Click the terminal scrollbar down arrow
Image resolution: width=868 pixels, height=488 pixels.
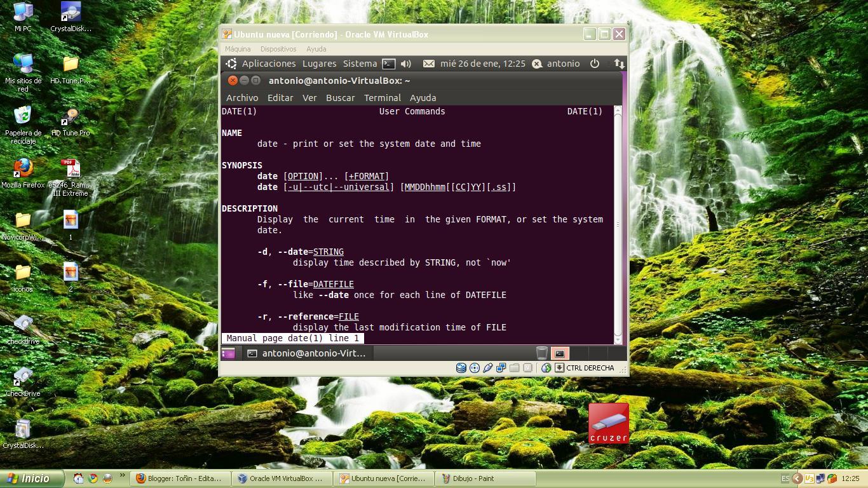click(618, 339)
